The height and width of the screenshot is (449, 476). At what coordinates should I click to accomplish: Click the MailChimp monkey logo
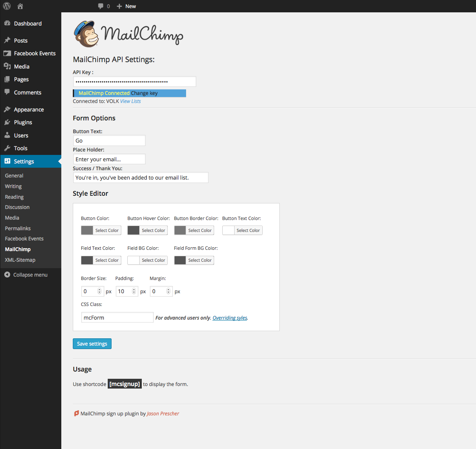(86, 34)
